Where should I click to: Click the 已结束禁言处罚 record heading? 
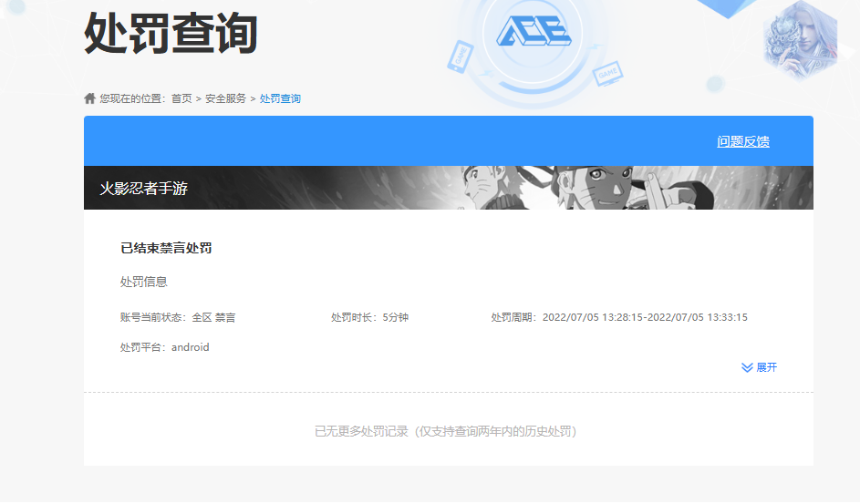tap(166, 248)
